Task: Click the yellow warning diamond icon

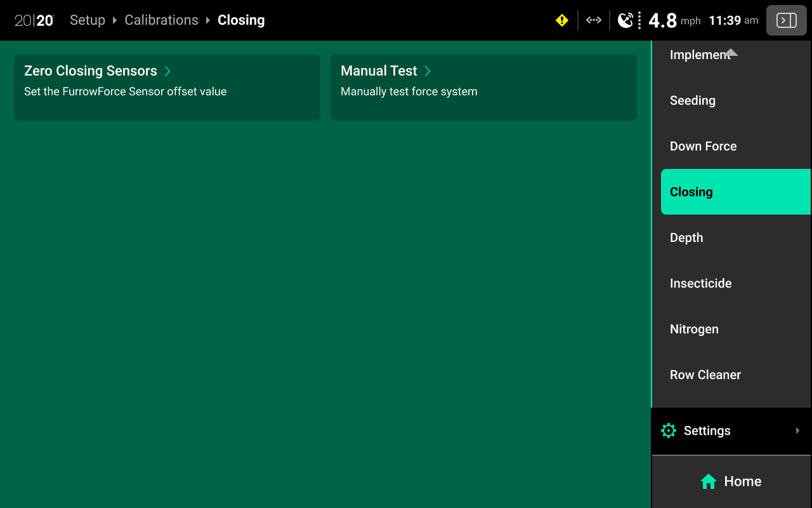Action: click(562, 20)
